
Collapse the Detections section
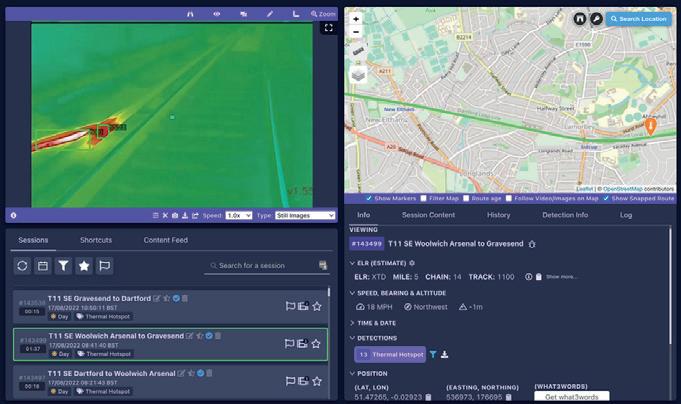pos(352,338)
